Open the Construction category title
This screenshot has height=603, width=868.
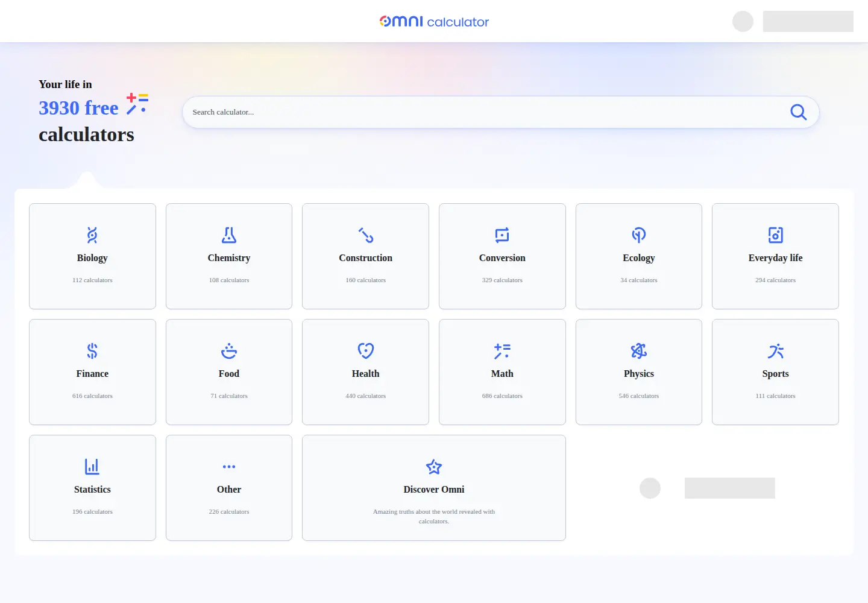coord(366,258)
